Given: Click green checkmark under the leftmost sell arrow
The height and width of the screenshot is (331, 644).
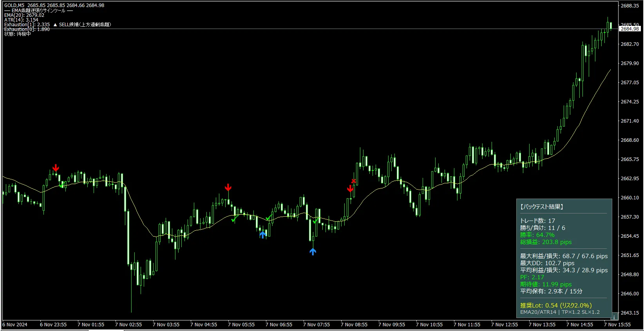Looking at the screenshot, I should pyautogui.click(x=62, y=185).
